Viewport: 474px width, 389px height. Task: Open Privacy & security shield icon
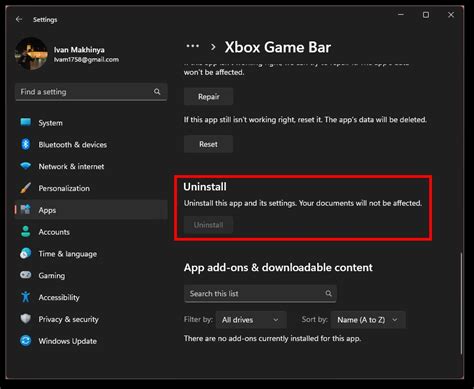click(26, 319)
